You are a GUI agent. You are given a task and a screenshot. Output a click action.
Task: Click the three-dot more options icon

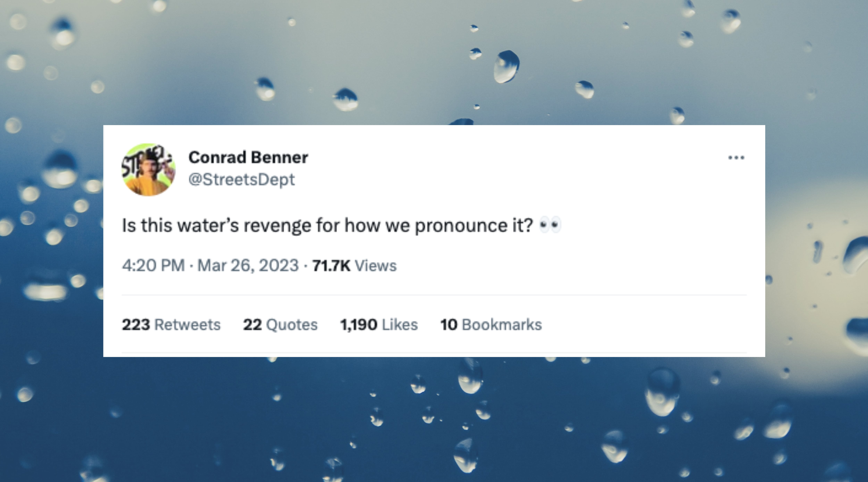pos(736,158)
